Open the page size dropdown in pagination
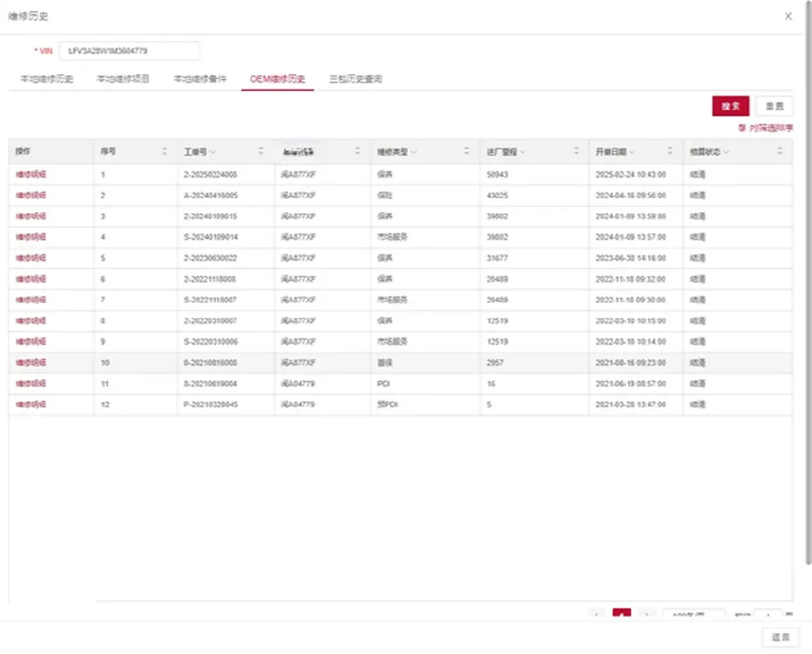812x654 pixels. [694, 615]
